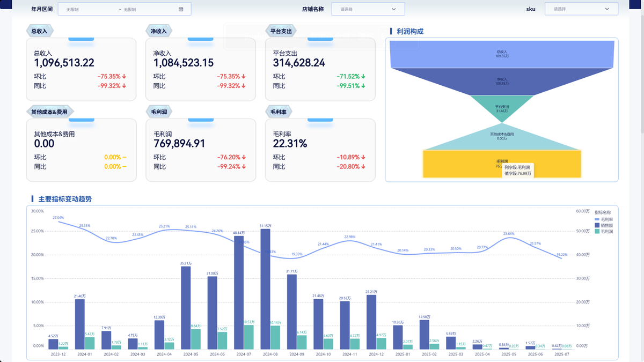644x362 pixels.
Task: Toggle the 毛利润 legend entry in the chart
Action: pos(604,231)
